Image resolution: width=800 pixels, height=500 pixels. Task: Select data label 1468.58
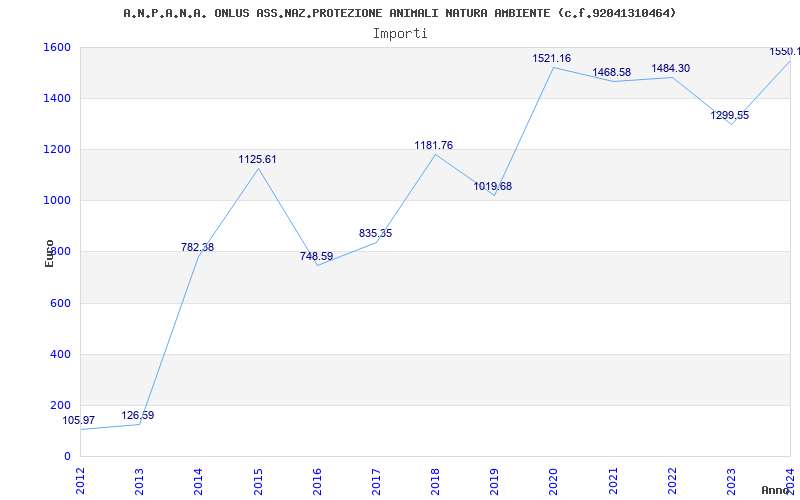coord(611,72)
